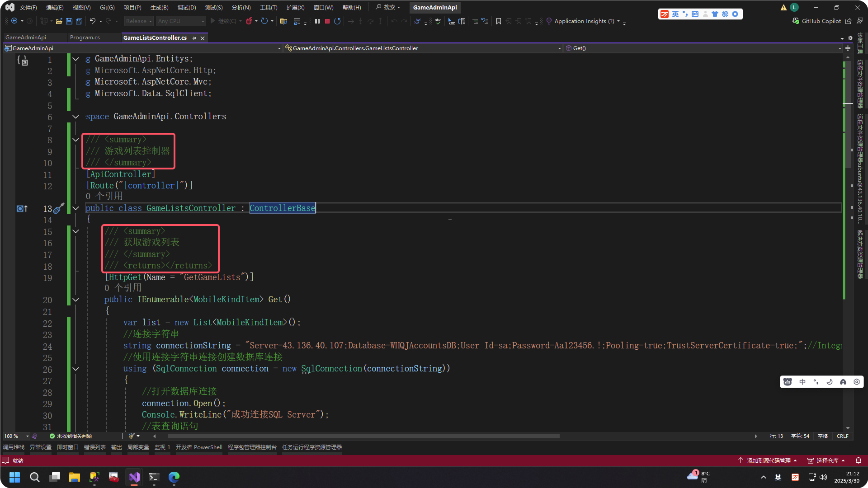Collapse the Get() method outline
The width and height of the screenshot is (868, 488).
[x=75, y=300]
